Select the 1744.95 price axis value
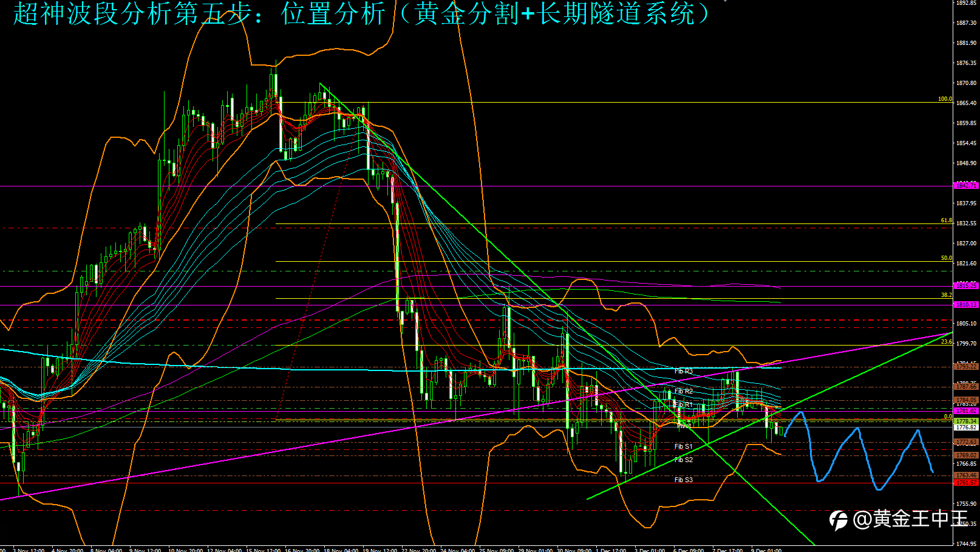This screenshot has width=980, height=552. click(x=966, y=544)
